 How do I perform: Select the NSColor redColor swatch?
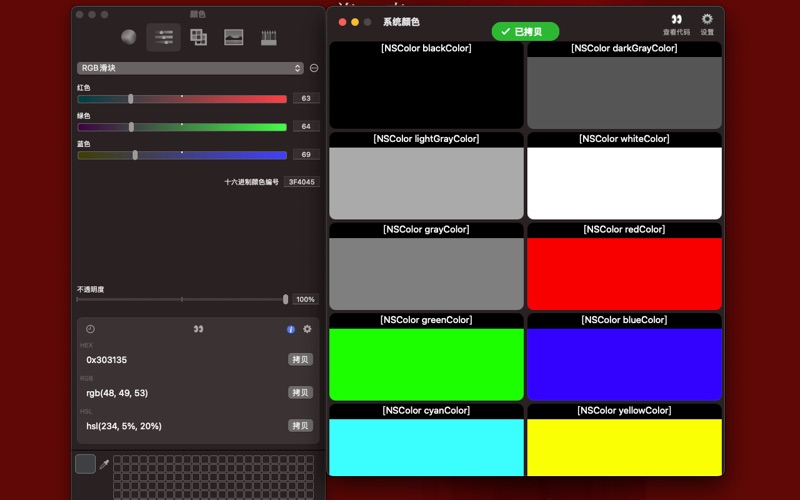(x=624, y=273)
